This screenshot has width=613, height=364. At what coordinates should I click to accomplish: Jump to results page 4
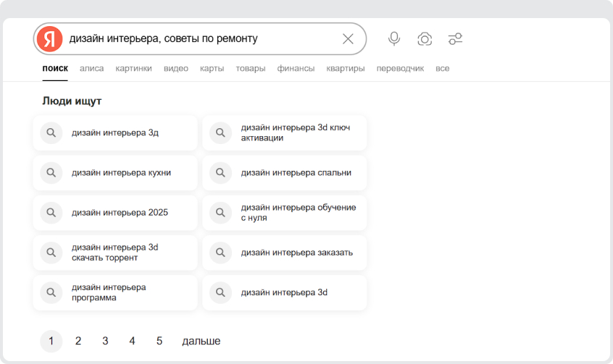(132, 341)
